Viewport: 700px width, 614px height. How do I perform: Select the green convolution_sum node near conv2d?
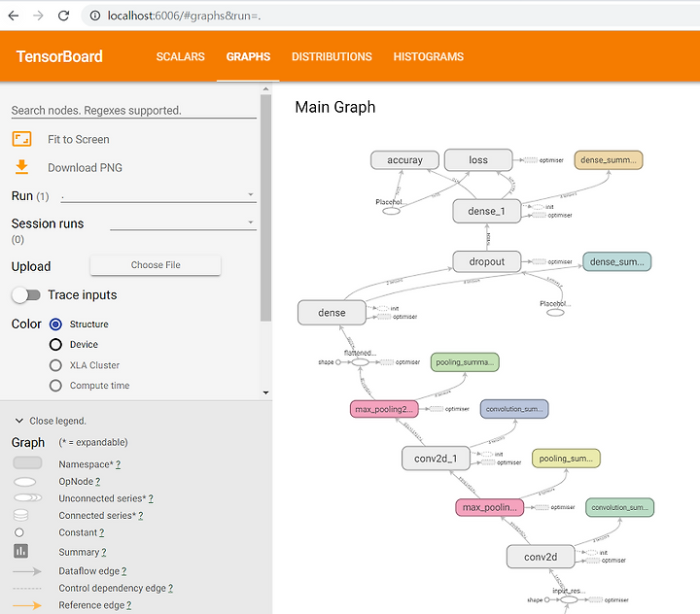[619, 507]
